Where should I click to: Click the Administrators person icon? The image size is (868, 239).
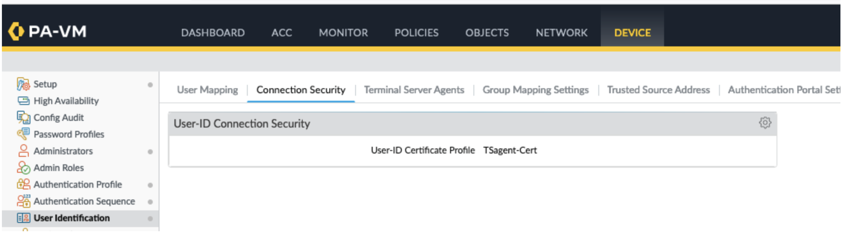23,151
